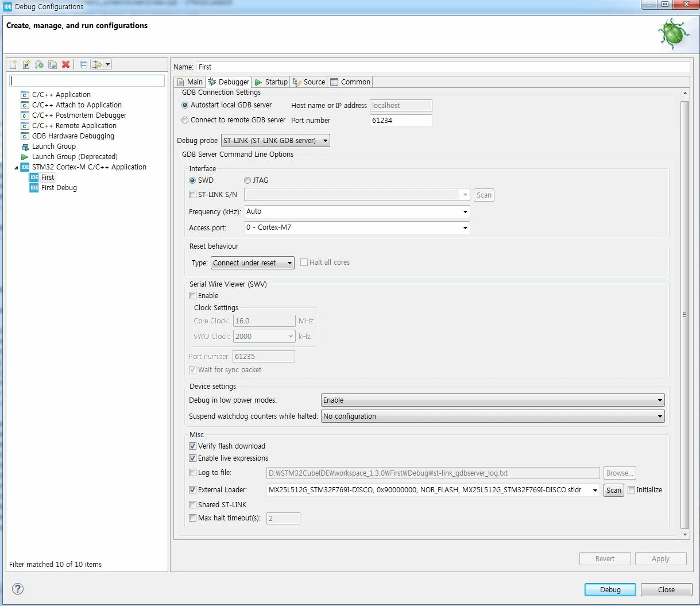Toggle Verify flash download checkbox
700x606 pixels.
coord(193,446)
